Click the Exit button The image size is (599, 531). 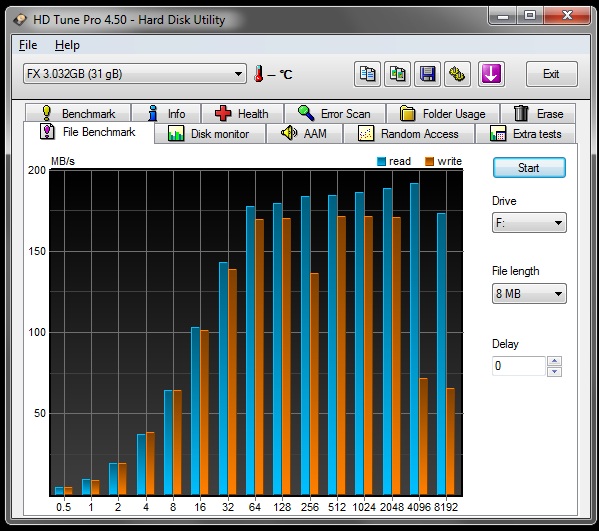[x=551, y=74]
